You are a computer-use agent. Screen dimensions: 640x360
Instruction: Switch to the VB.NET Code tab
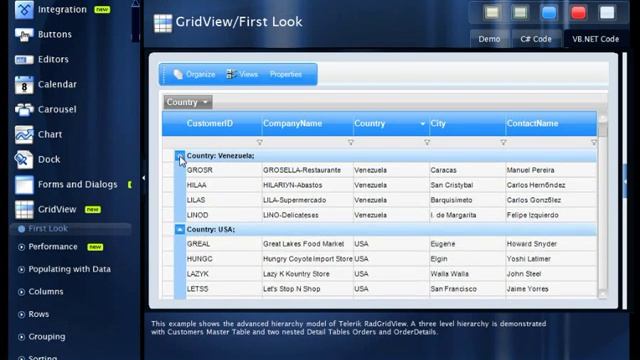[x=596, y=39]
